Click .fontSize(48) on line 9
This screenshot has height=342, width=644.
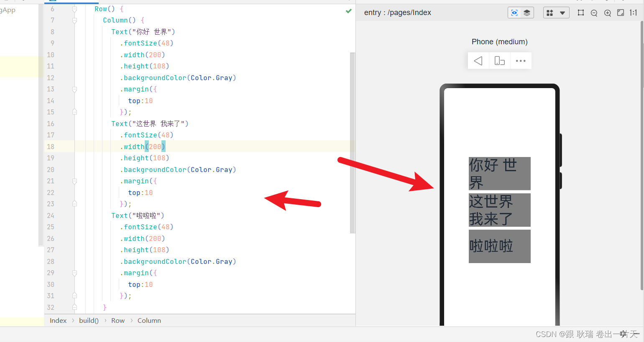(x=146, y=43)
